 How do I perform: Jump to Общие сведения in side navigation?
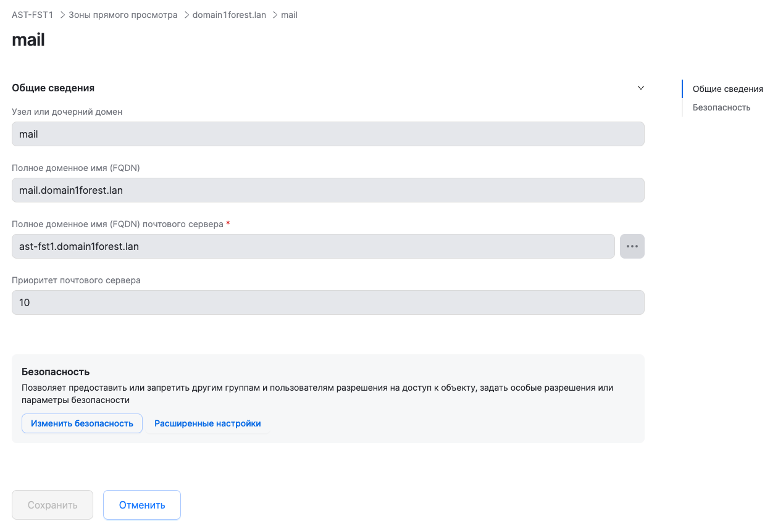[727, 89]
